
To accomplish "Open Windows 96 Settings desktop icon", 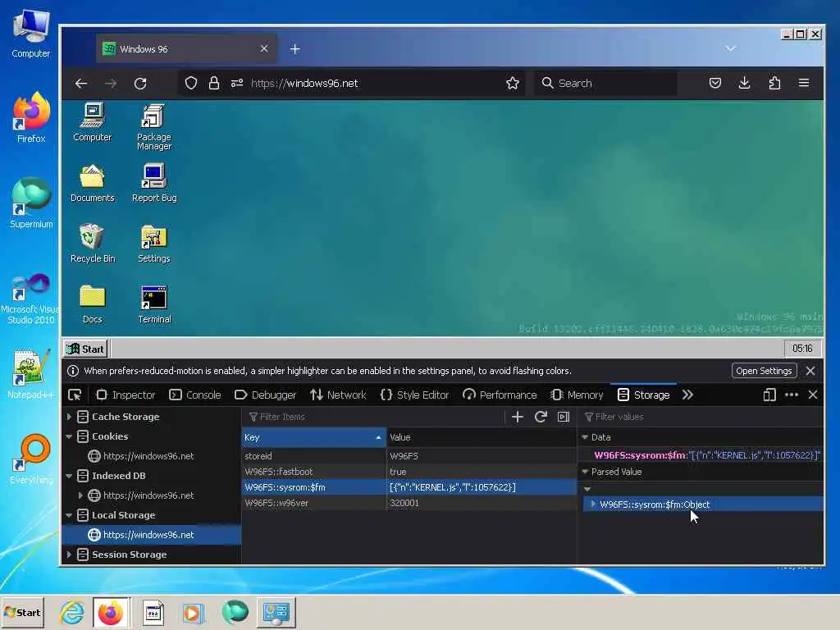I will tap(153, 244).
